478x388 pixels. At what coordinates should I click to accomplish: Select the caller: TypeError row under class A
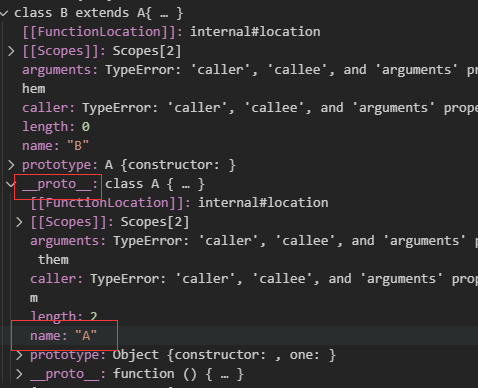tap(239, 288)
